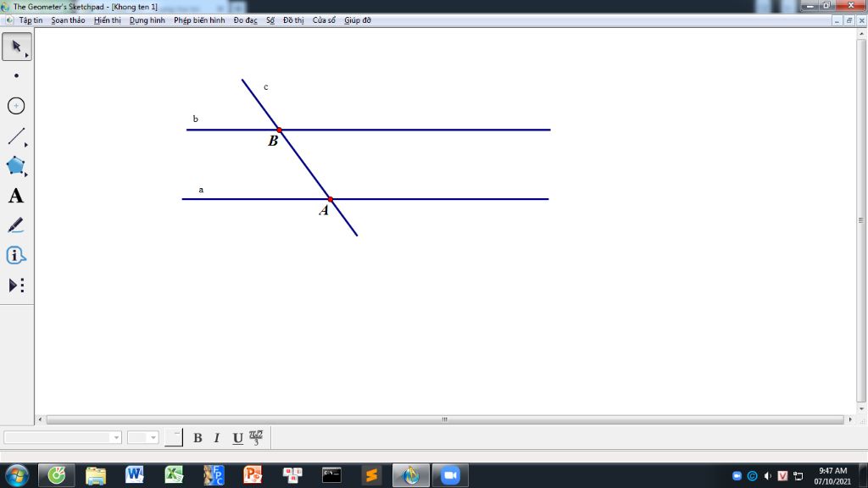The width and height of the screenshot is (868, 488).
Task: Open Free Pascal FPC from taskbar
Action: tap(213, 475)
